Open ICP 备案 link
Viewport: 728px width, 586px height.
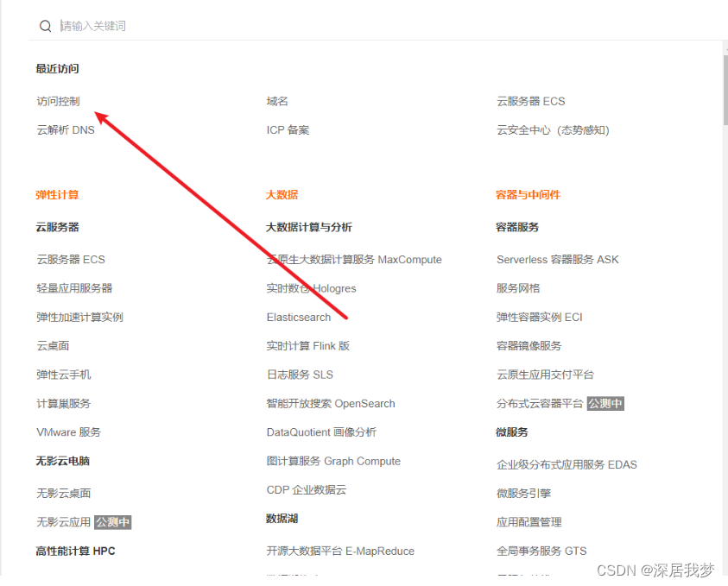click(x=288, y=130)
